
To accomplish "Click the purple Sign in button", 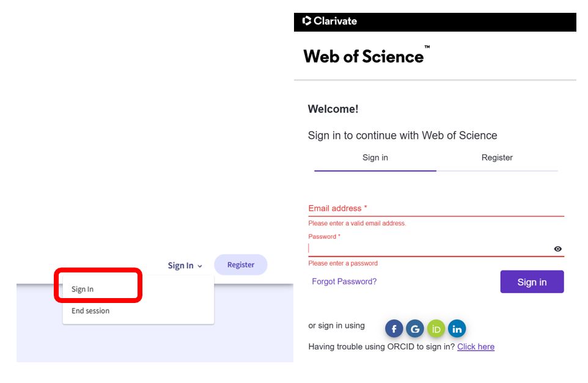I will coord(532,282).
